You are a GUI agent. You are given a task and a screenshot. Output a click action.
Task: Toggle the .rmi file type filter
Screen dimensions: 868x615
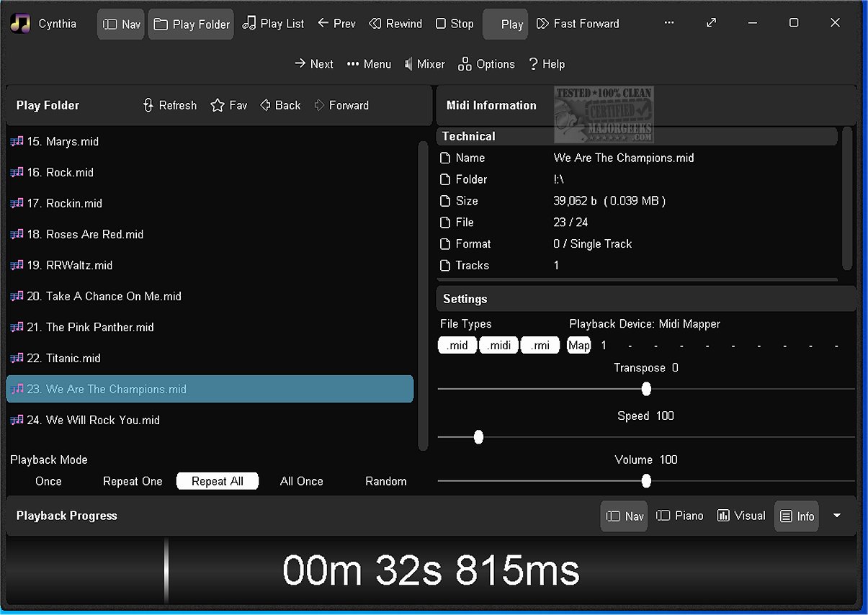[x=541, y=346]
